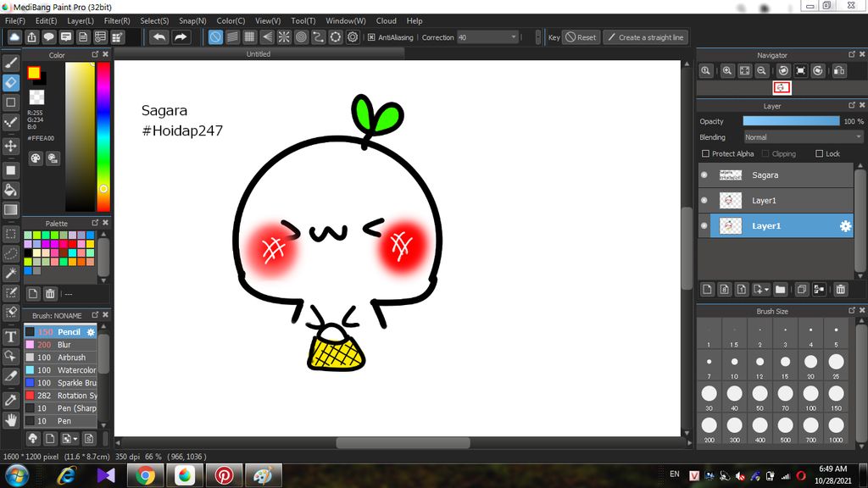Open Pencil brush settings gear
868x488 pixels.
click(x=91, y=332)
